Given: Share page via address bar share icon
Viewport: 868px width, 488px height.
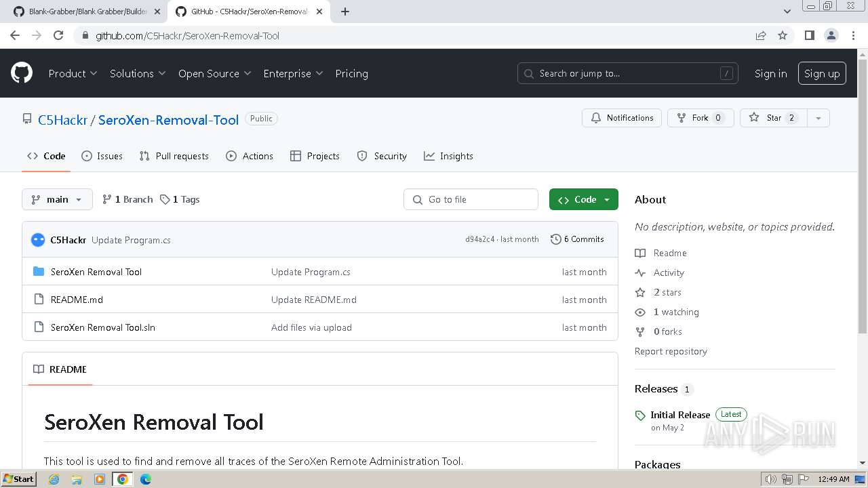Looking at the screenshot, I should (761, 35).
